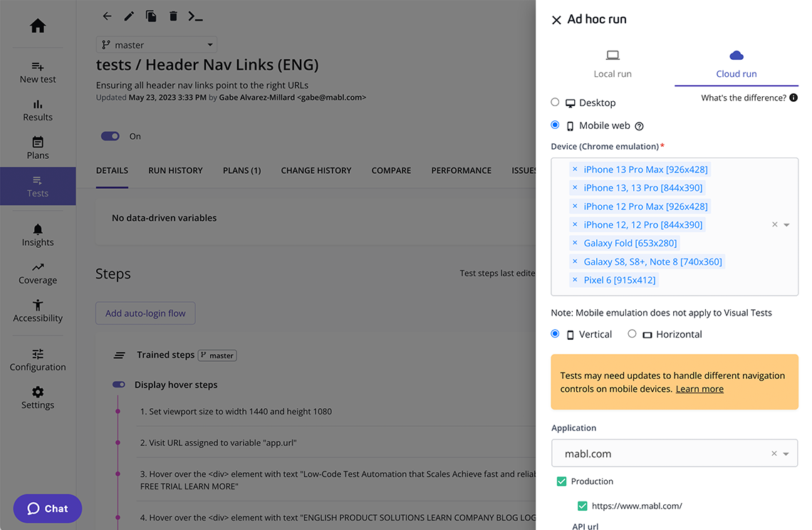This screenshot has height=530, width=812.
Task: Open the DETAILS tab
Action: coord(112,170)
